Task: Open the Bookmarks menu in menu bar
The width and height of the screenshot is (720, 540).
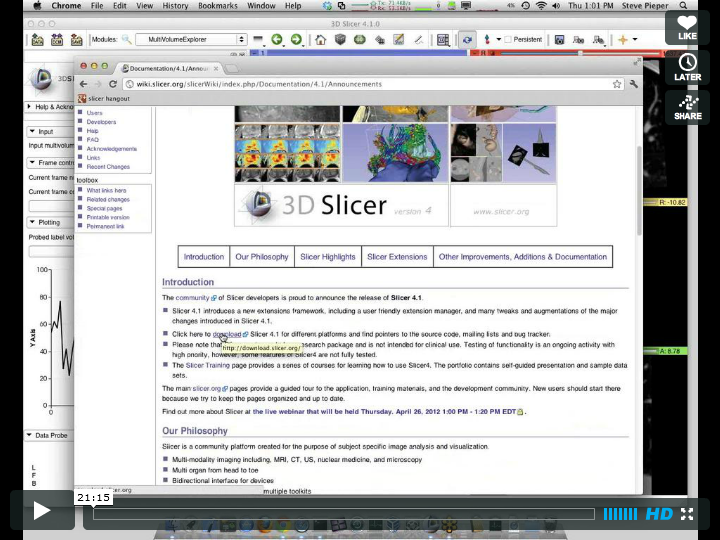Action: pyautogui.click(x=217, y=6)
